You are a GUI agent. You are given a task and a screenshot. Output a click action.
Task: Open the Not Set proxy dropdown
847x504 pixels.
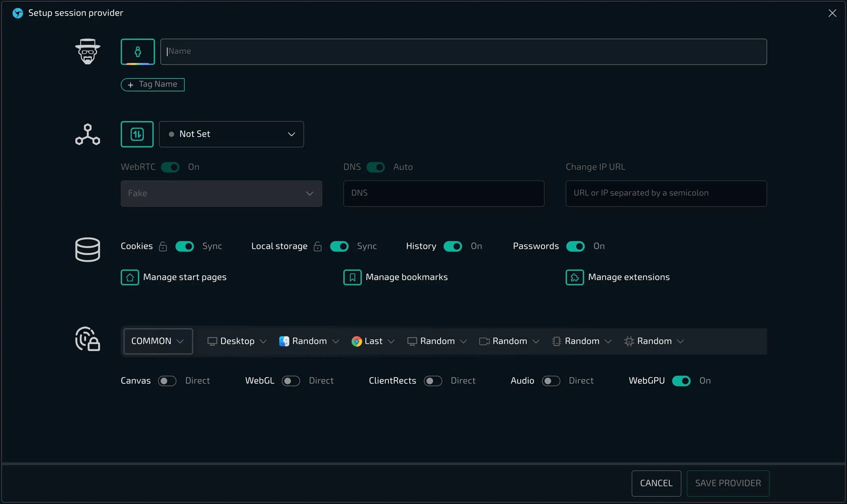point(231,134)
